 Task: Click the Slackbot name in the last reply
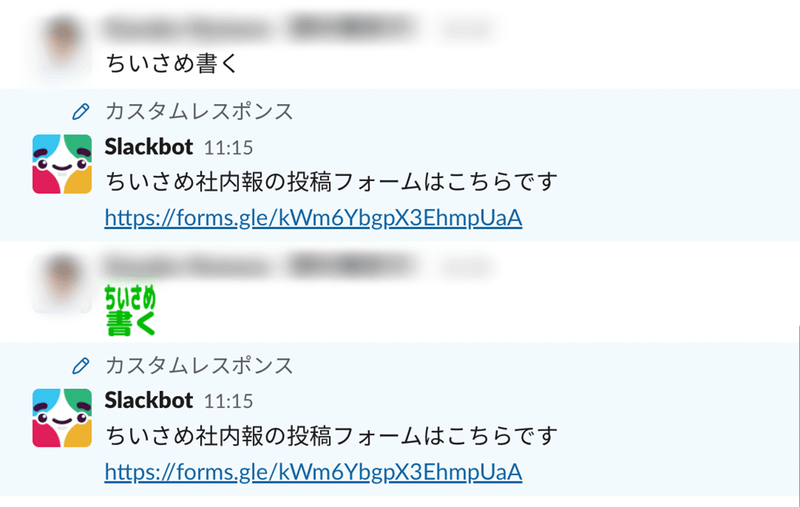[x=148, y=400]
